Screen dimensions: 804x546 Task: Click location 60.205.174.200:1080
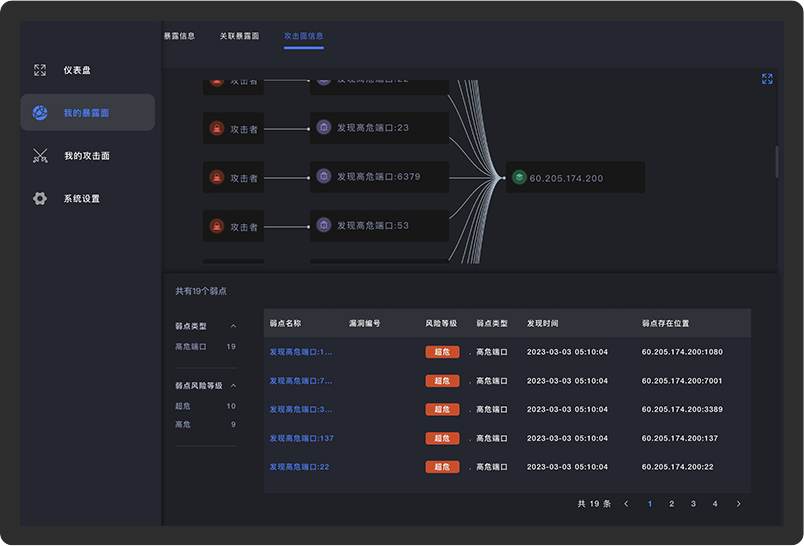[682, 352]
